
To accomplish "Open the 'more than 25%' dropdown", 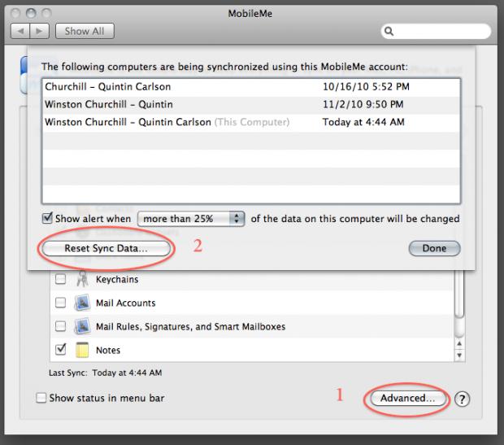I will (x=191, y=219).
